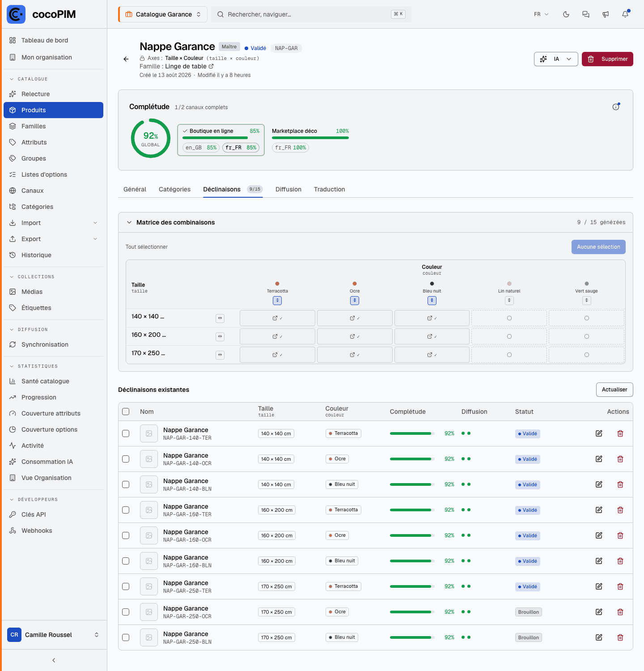Screen dimensions: 644x671
Task: Click the Actualiser button
Action: coord(614,390)
